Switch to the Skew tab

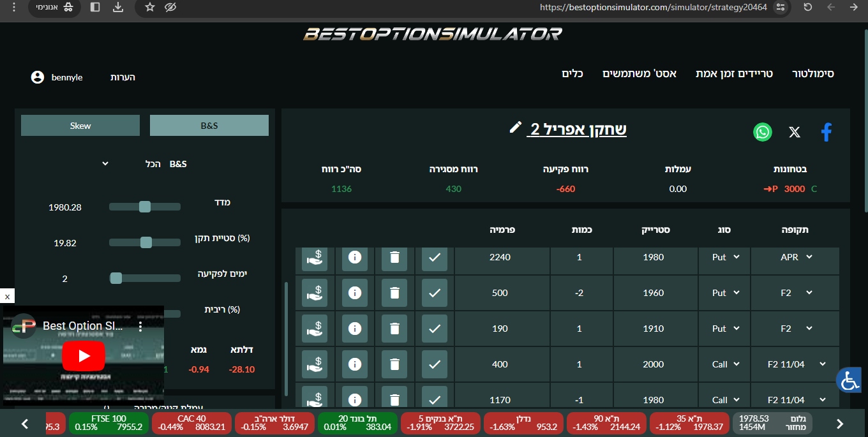[80, 126]
